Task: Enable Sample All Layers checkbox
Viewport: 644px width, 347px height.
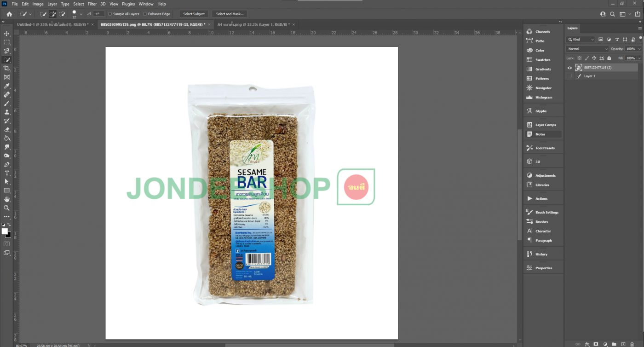Action: pos(110,14)
